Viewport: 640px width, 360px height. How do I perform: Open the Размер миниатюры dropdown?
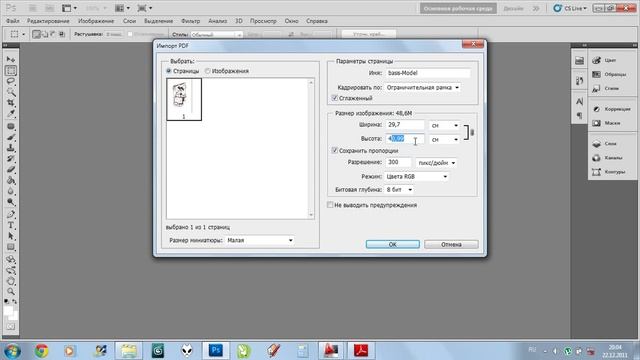click(x=260, y=240)
